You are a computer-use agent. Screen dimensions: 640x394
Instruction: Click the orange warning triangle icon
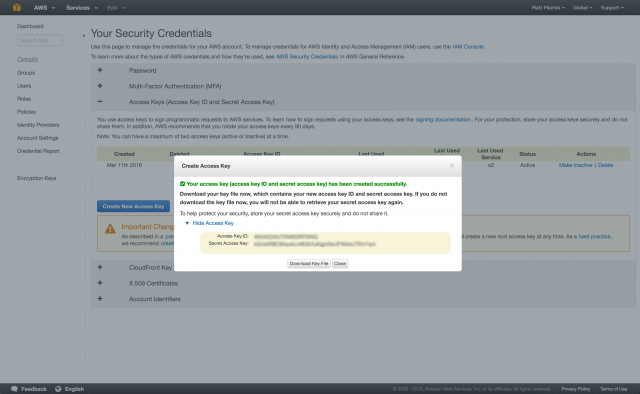[110, 229]
